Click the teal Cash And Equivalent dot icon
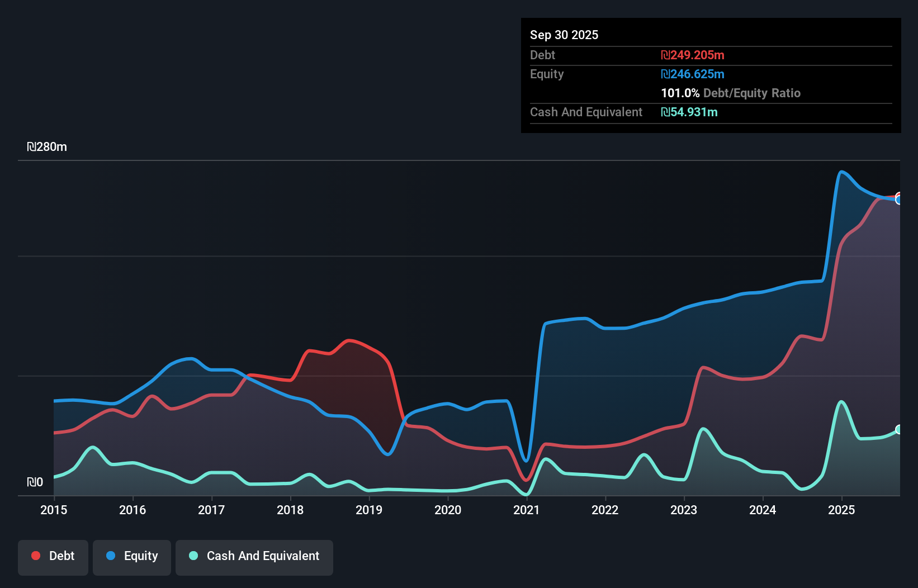918x588 pixels. (193, 556)
